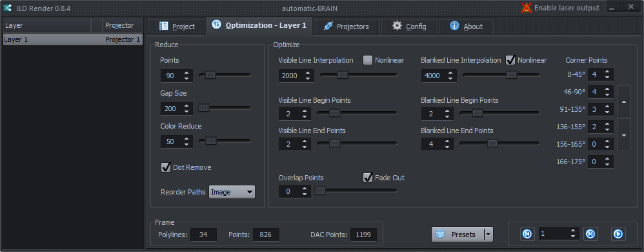Image resolution: width=644 pixels, height=252 pixels.
Task: Click Blanked Line End Points slider handle
Action: pos(492,143)
